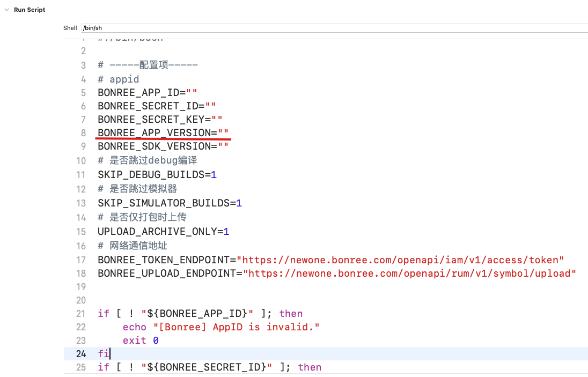Click the UPLOAD_ARCHIVE_ONLY=1 line
This screenshot has width=588, height=377.
coord(163,232)
